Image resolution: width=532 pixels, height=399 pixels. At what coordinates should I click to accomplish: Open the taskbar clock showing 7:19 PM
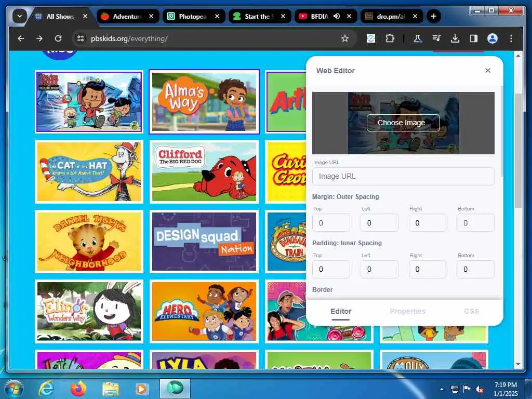pos(506,389)
